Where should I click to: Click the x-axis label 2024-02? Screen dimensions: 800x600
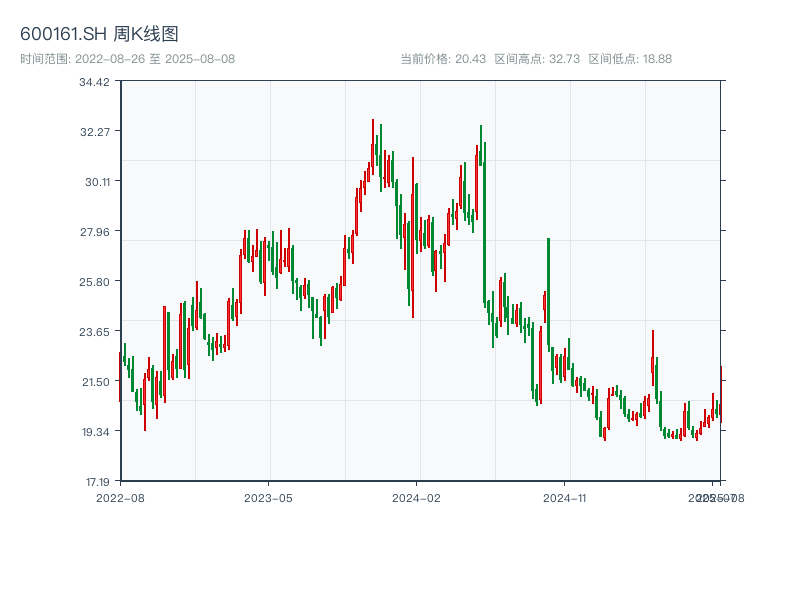416,498
